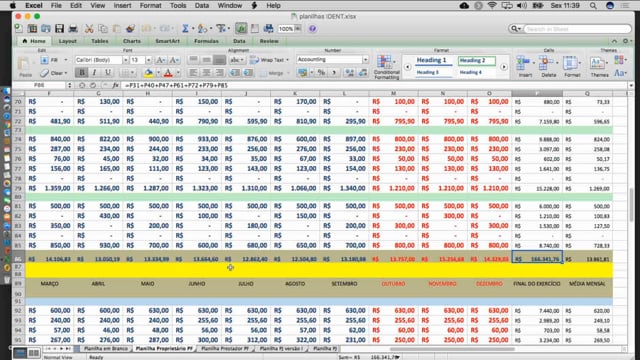The height and width of the screenshot is (360, 640).
Task: Apply Heading 2 cell style
Action: (x=476, y=60)
